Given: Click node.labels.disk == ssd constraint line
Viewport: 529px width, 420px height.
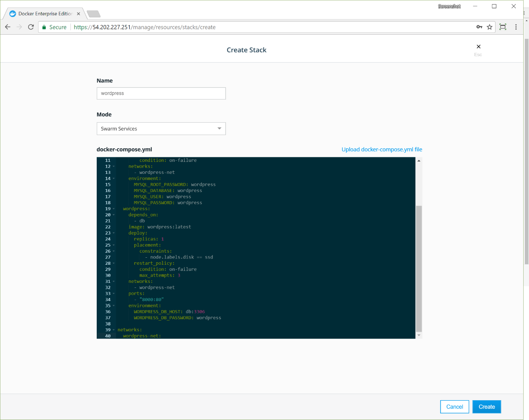Looking at the screenshot, I should (179, 257).
